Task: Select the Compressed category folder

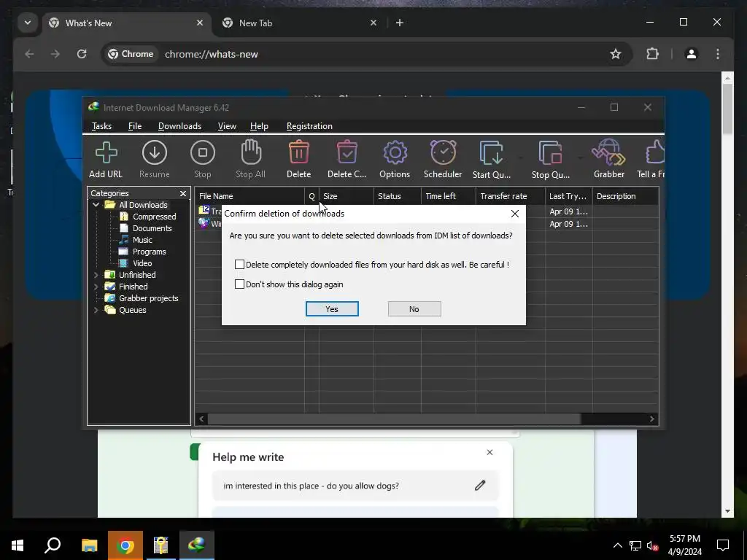Action: (x=148, y=217)
